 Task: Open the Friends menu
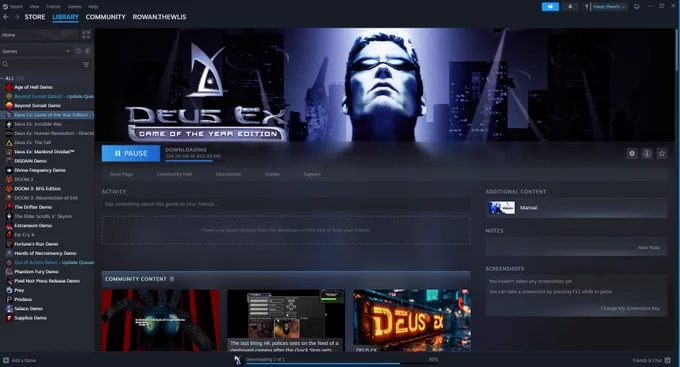click(53, 7)
